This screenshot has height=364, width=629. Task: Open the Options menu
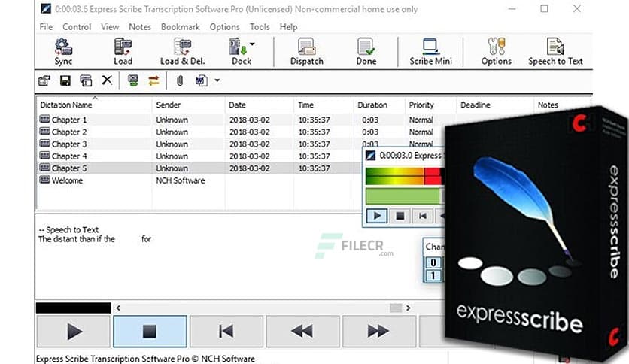pos(225,27)
